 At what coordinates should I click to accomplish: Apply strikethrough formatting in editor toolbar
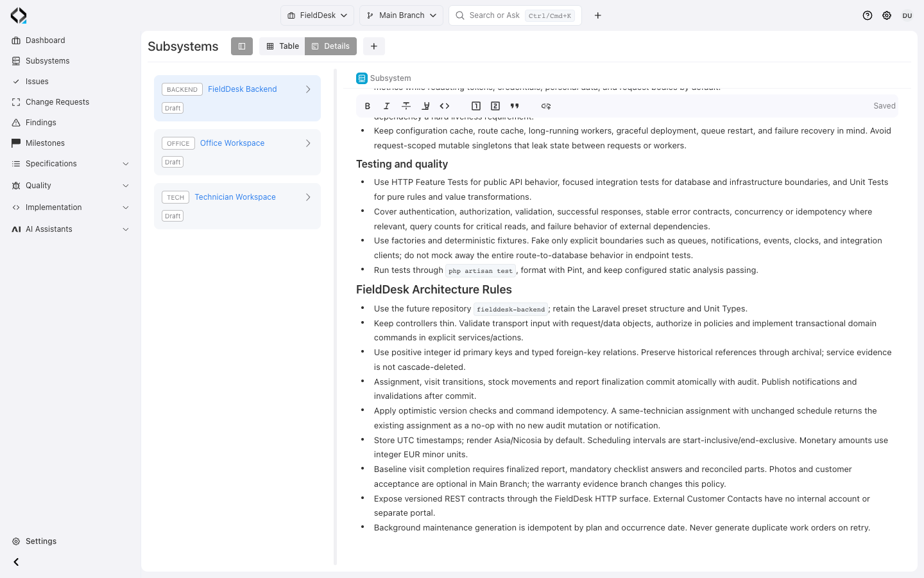coord(406,106)
